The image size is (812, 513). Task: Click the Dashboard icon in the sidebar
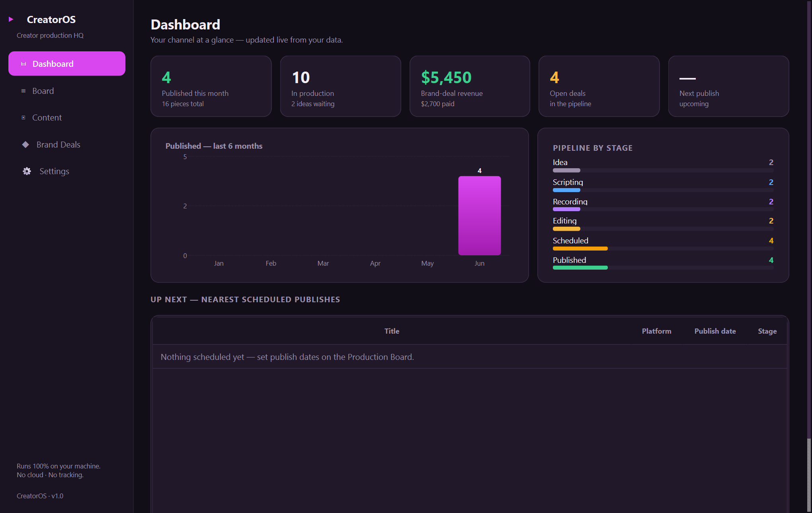click(x=23, y=64)
